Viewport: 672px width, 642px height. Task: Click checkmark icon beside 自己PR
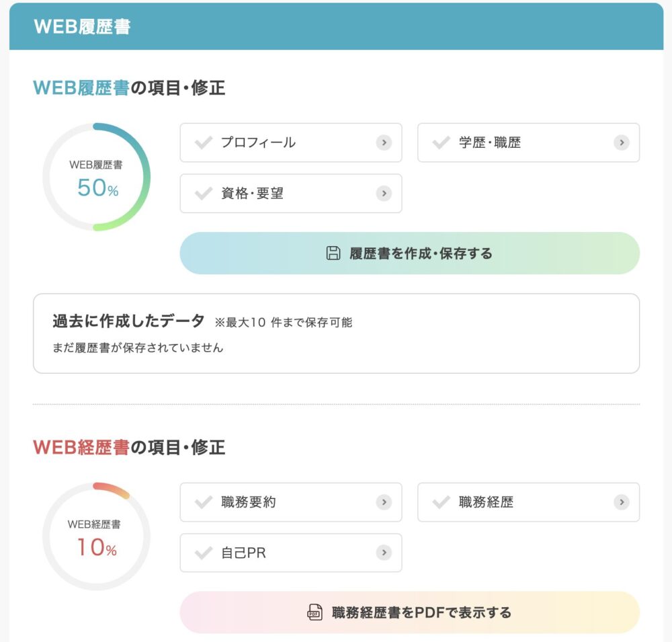(204, 553)
